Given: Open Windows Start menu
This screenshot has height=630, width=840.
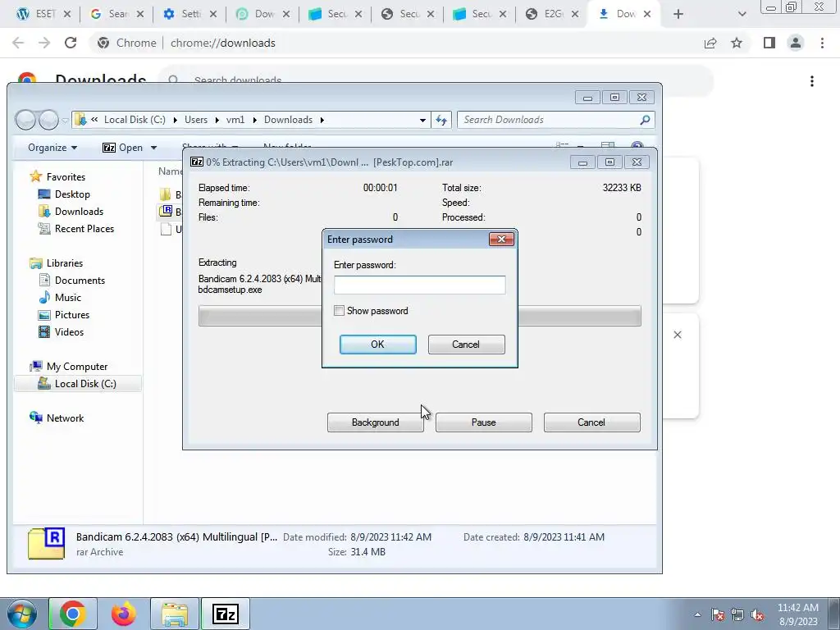Looking at the screenshot, I should 21,614.
